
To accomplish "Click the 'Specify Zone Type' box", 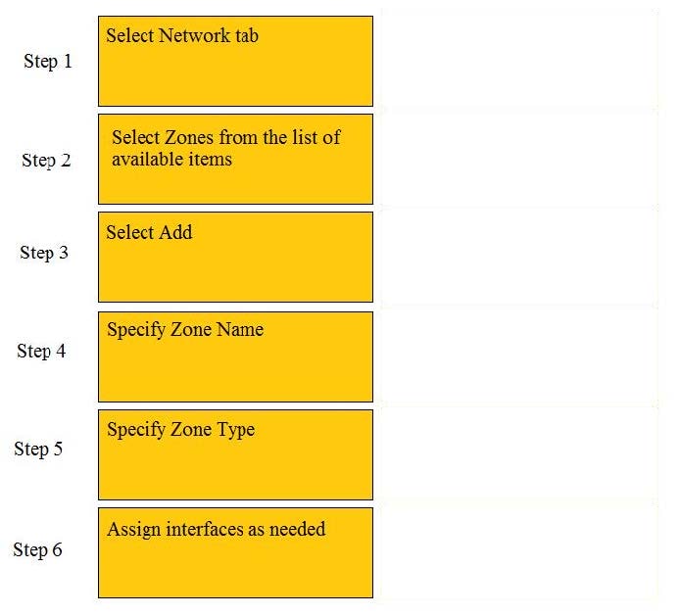I will click(235, 455).
